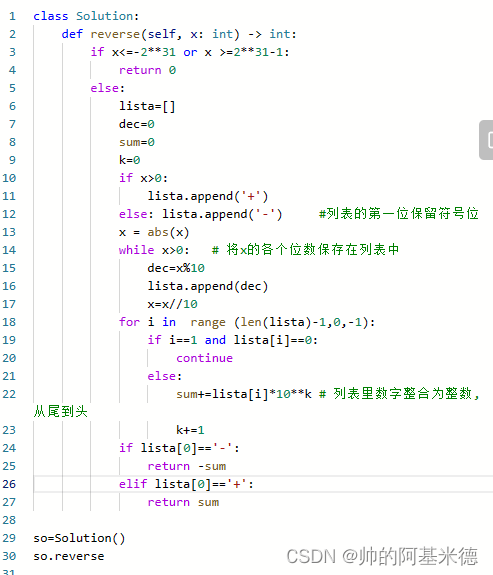The height and width of the screenshot is (575, 493).
Task: Click the empty line 28 number
Action: [9, 520]
